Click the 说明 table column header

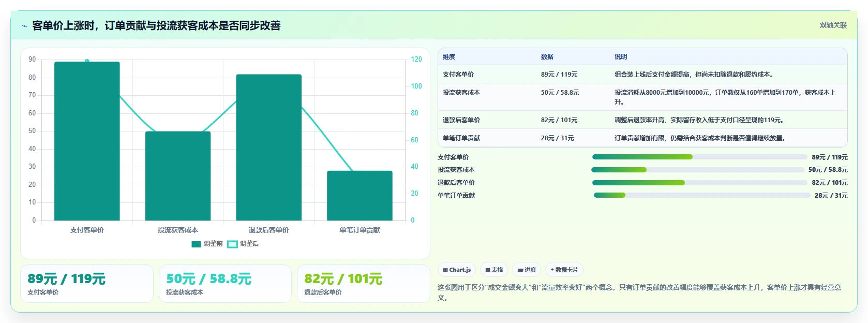pyautogui.click(x=621, y=57)
